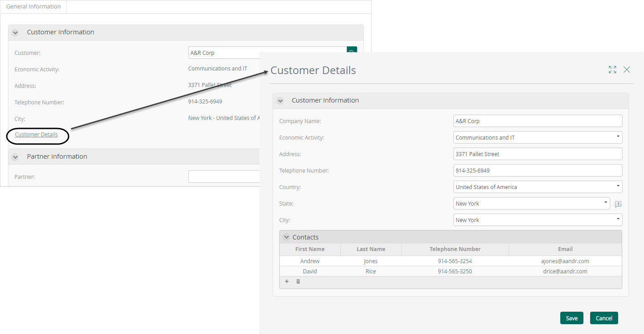Click the Telephone Number field in the dialog
Viewport: 644px width, 334px height.
click(x=538, y=170)
